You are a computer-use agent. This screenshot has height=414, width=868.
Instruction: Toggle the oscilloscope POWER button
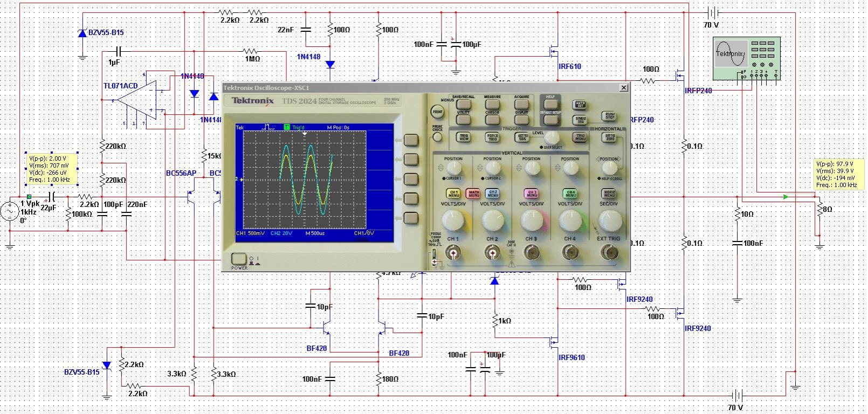tap(239, 259)
